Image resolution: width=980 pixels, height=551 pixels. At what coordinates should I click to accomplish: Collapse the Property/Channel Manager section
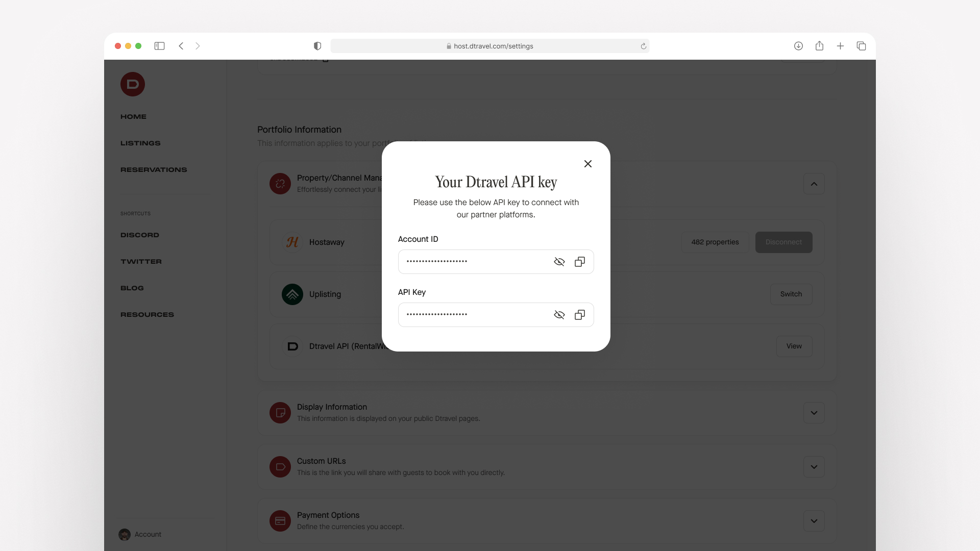point(814,184)
